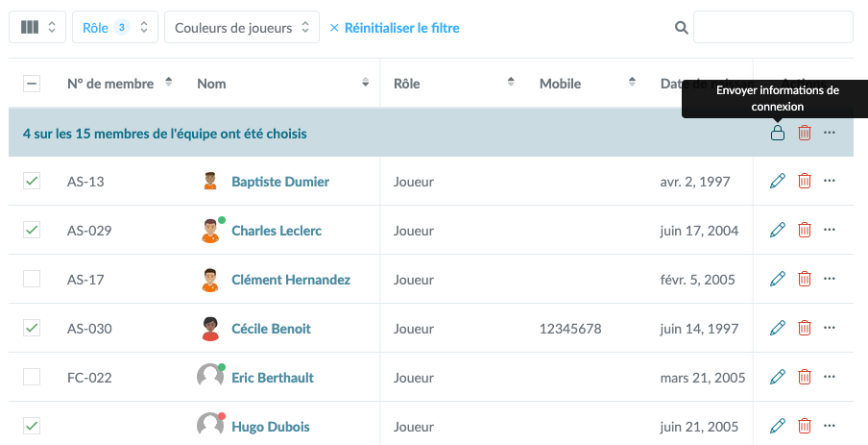Open Baptiste Dumier's profile link
868x445 pixels.
(x=280, y=182)
